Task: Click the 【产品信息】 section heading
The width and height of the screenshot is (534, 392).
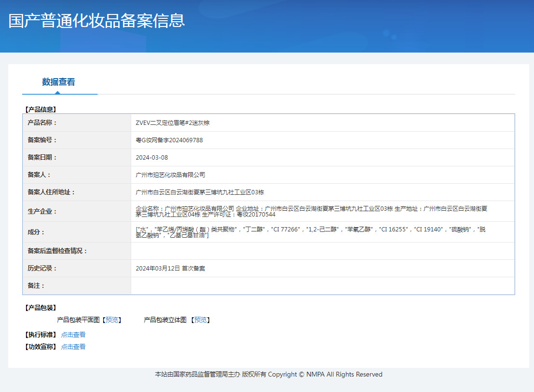Action: pos(40,109)
